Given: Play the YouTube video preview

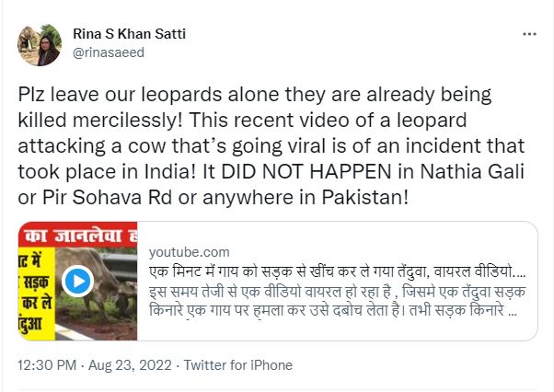Looking at the screenshot, I should [x=77, y=281].
